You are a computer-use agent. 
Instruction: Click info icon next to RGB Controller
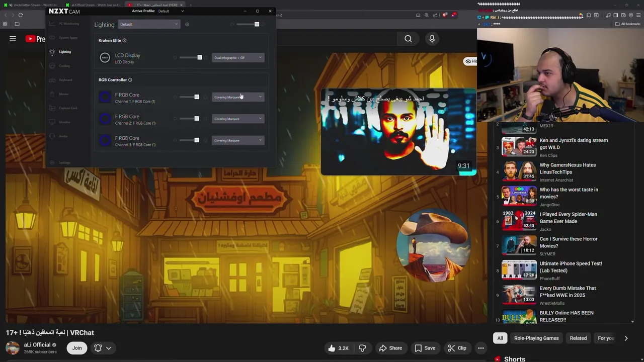pos(130,80)
